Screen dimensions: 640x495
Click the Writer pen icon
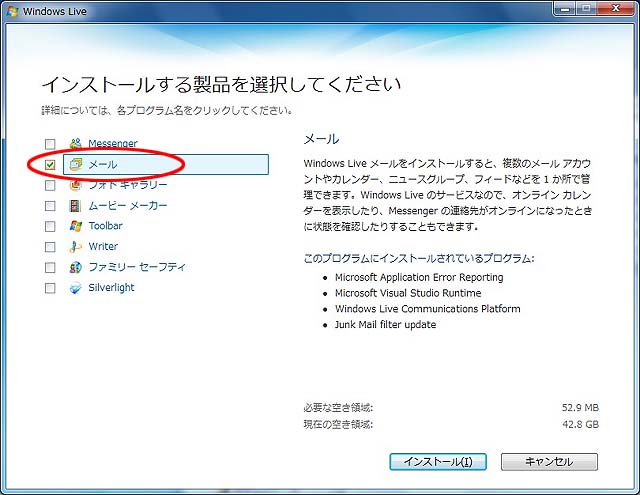(x=75, y=246)
